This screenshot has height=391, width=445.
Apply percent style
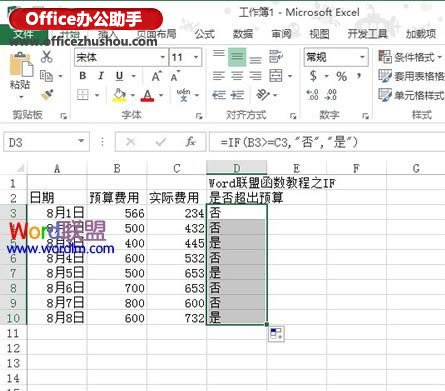(x=341, y=76)
